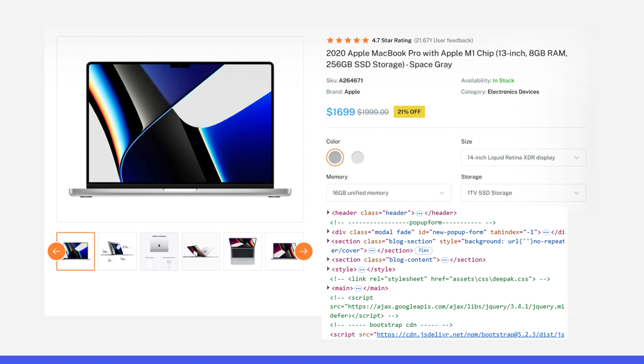Expand the header element in the DOM tree
This screenshot has height=364, width=644.
[x=328, y=213]
